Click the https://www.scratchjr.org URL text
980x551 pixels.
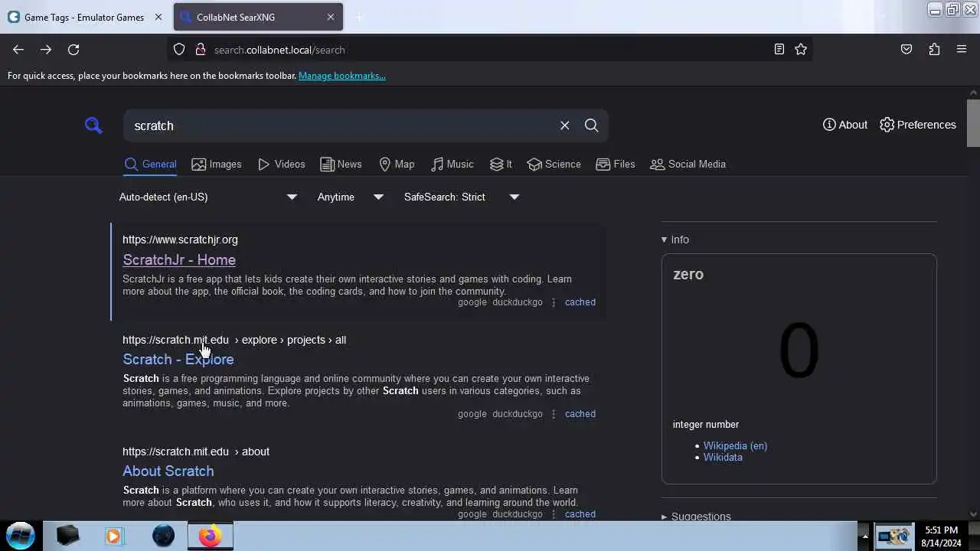180,240
